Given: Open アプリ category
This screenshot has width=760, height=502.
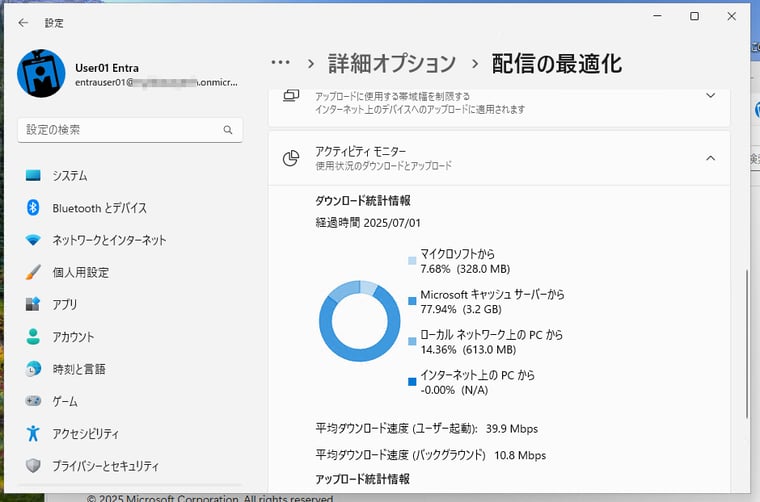Looking at the screenshot, I should click(x=130, y=304).
